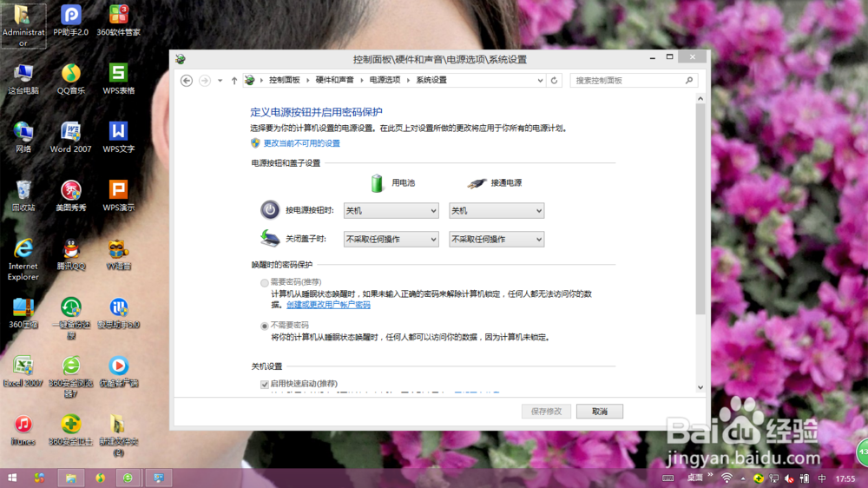The image size is (868, 488).
Task: Refresh the control panel address bar
Action: 554,80
